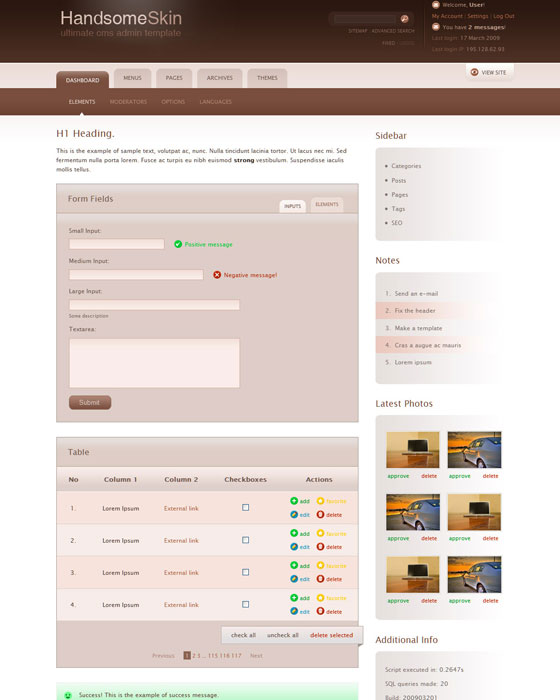The image size is (560, 700).
Task: Tick the checkbox in table row 1
Action: 246,508
